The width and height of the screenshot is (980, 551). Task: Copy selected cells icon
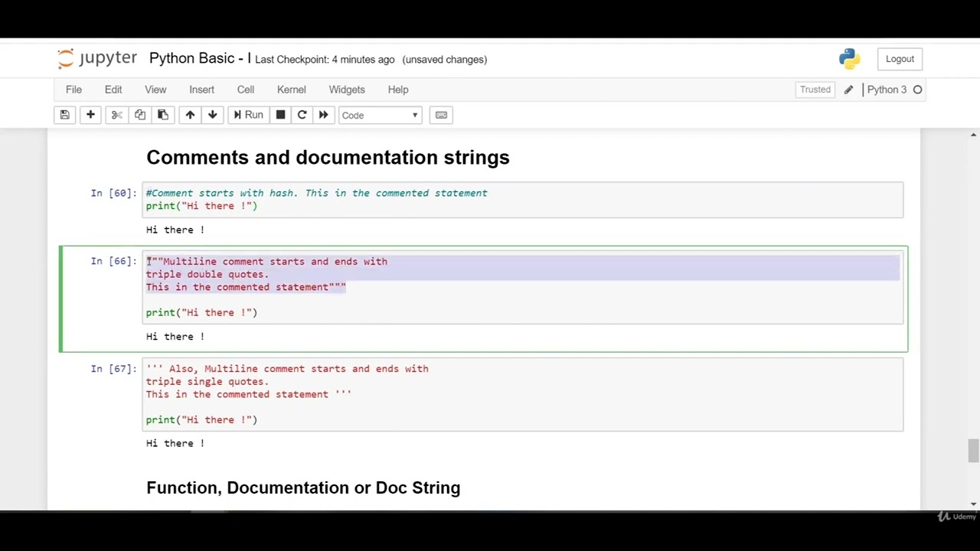[x=139, y=115]
